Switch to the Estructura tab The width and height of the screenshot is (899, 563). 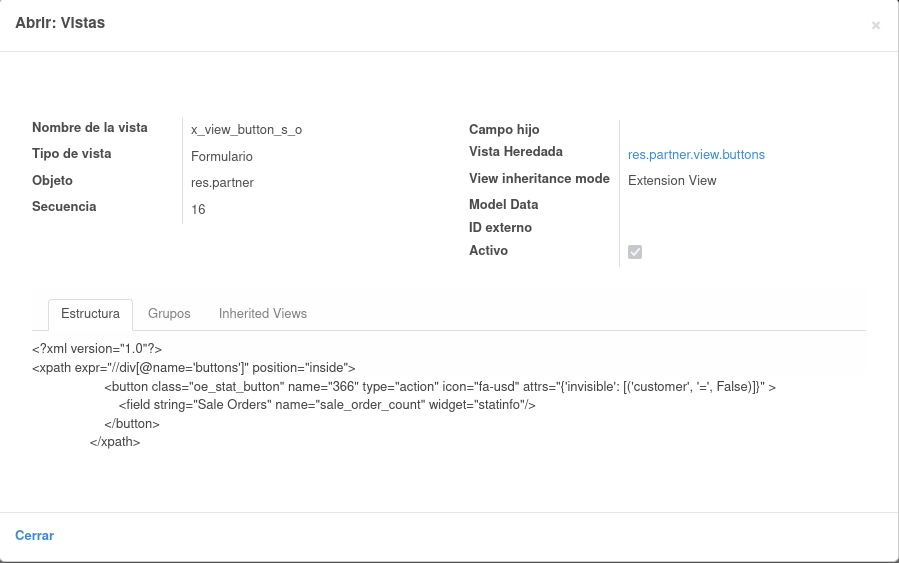[x=91, y=314]
